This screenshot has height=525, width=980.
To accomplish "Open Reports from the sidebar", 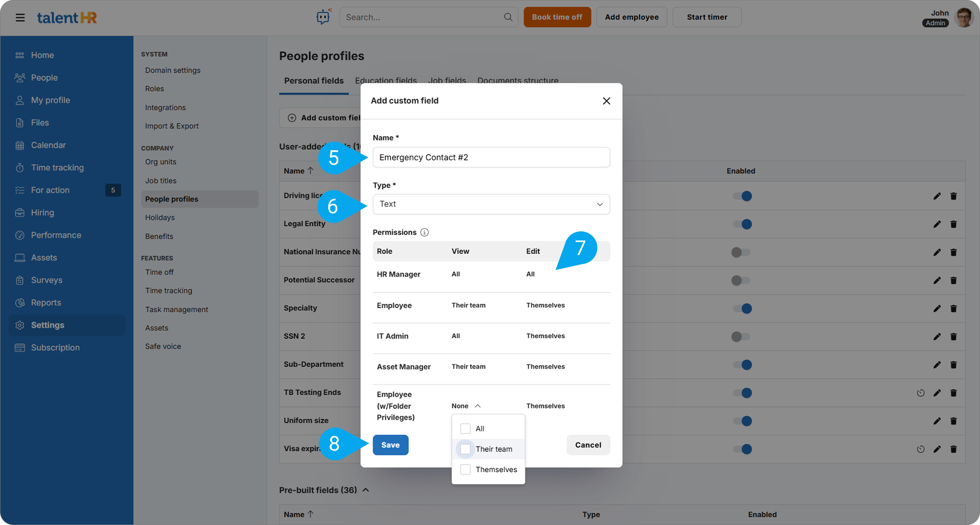I will (46, 302).
